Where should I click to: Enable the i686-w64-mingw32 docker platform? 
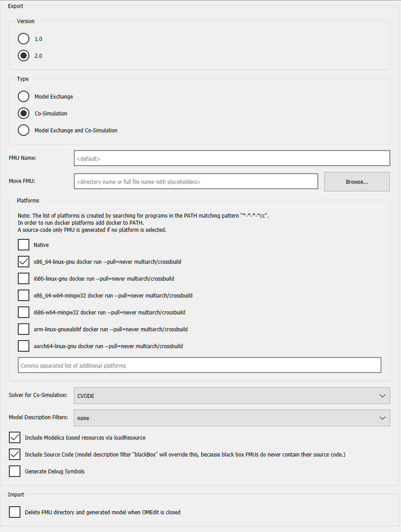pyautogui.click(x=23, y=312)
